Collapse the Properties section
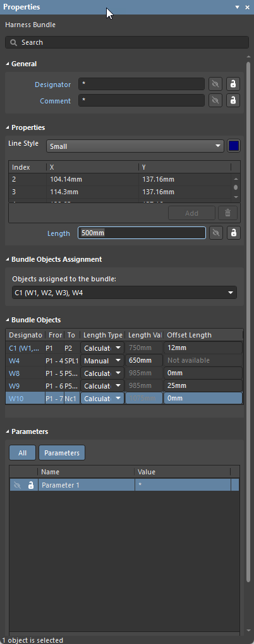 pos(8,128)
